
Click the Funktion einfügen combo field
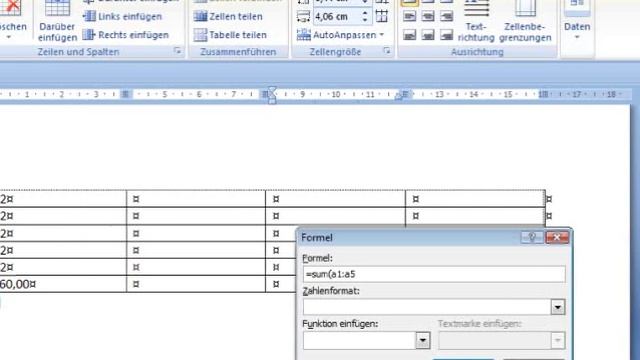coord(359,340)
